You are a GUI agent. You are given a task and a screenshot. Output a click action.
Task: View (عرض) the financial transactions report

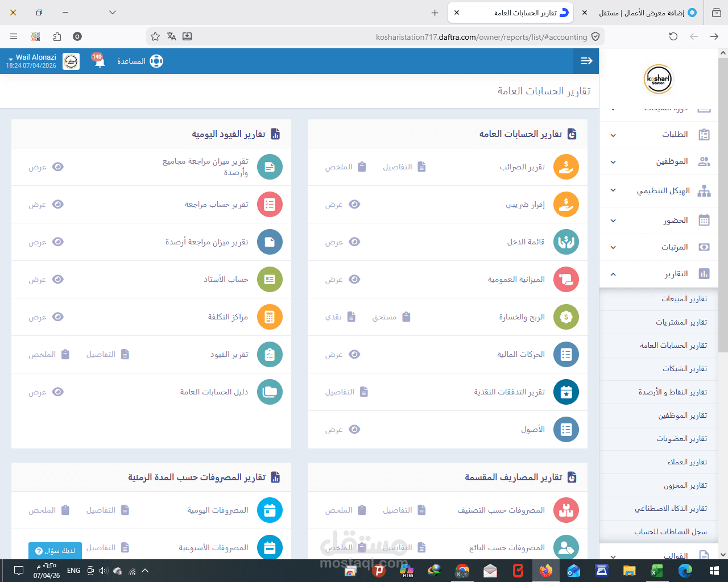click(x=342, y=355)
